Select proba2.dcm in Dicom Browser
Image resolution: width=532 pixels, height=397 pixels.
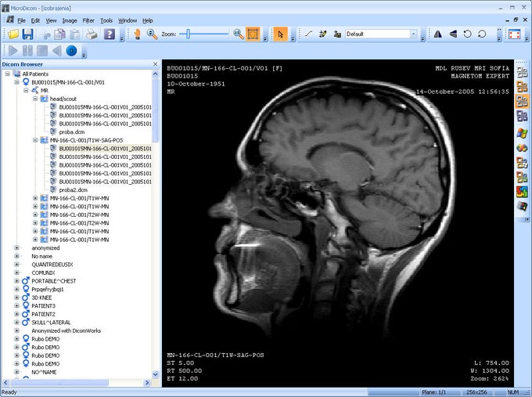click(x=73, y=189)
